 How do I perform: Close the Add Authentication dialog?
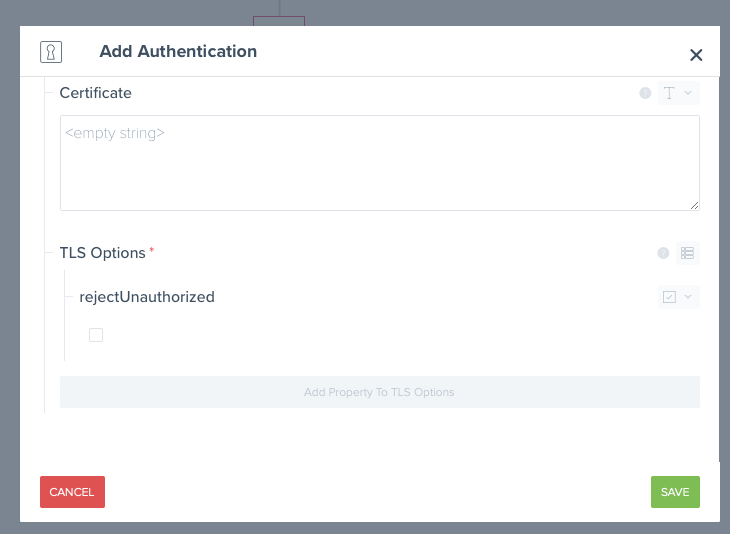696,55
